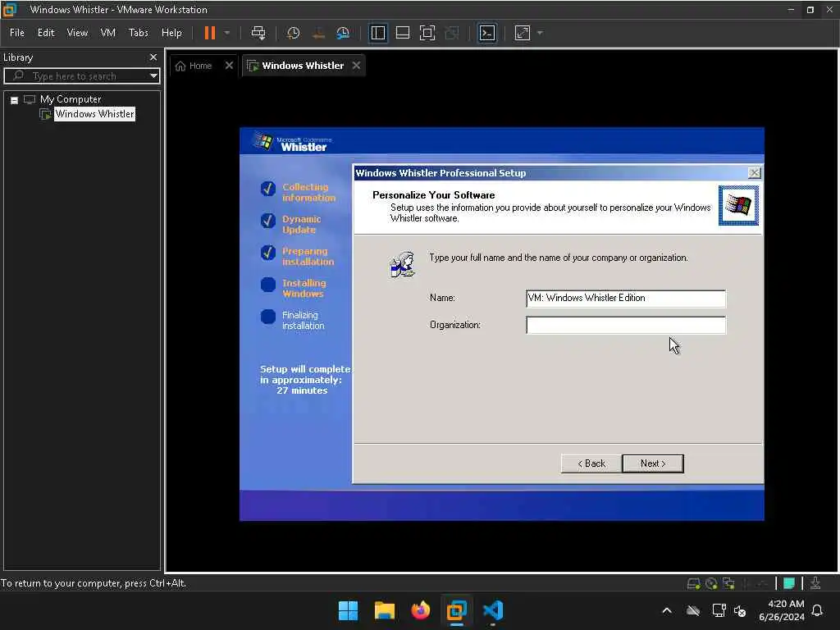Toggle the thumbnail bar view

[x=402, y=33]
